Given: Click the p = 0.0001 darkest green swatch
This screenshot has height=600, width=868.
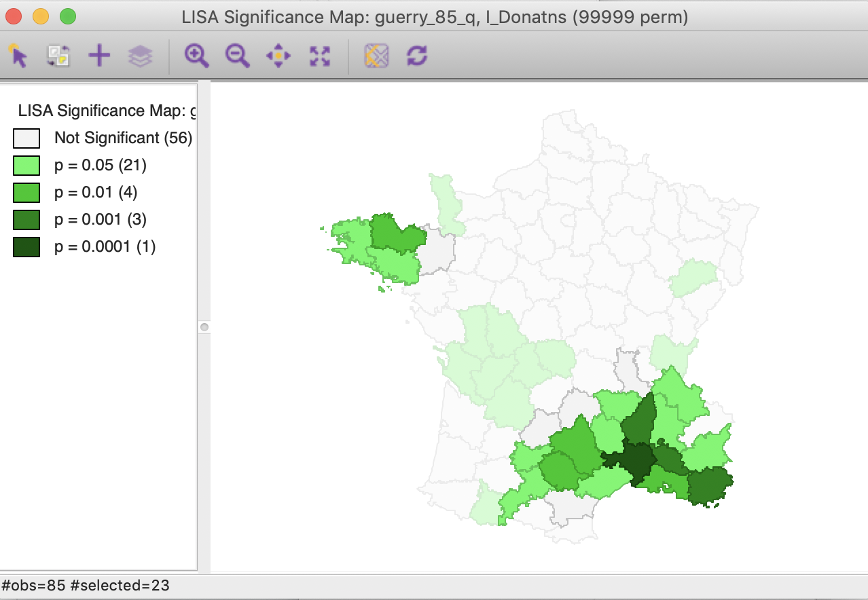Looking at the screenshot, I should [26, 247].
